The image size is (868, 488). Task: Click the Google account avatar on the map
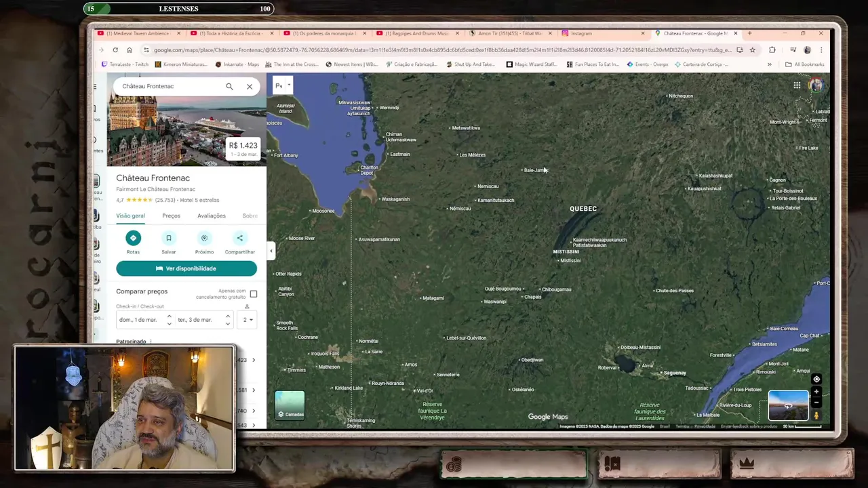(x=816, y=85)
